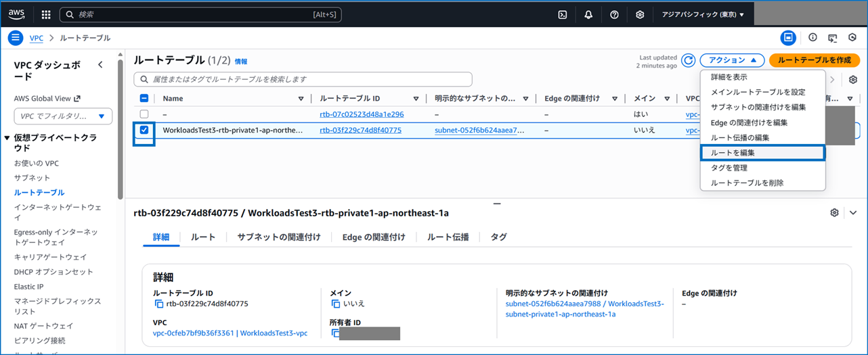The image size is (868, 355).
Task: Click the top search box
Action: point(201,14)
